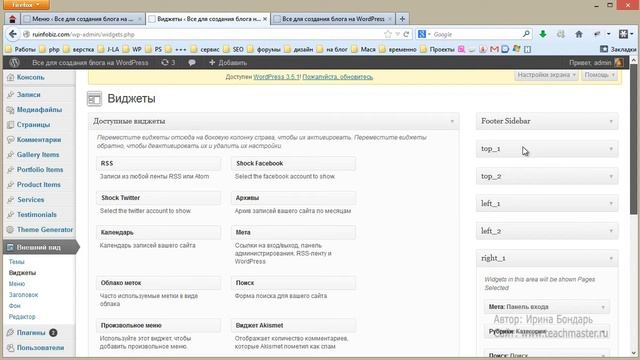The image size is (640, 360).
Task: Click Добавить in admin bar
Action: pos(228,62)
